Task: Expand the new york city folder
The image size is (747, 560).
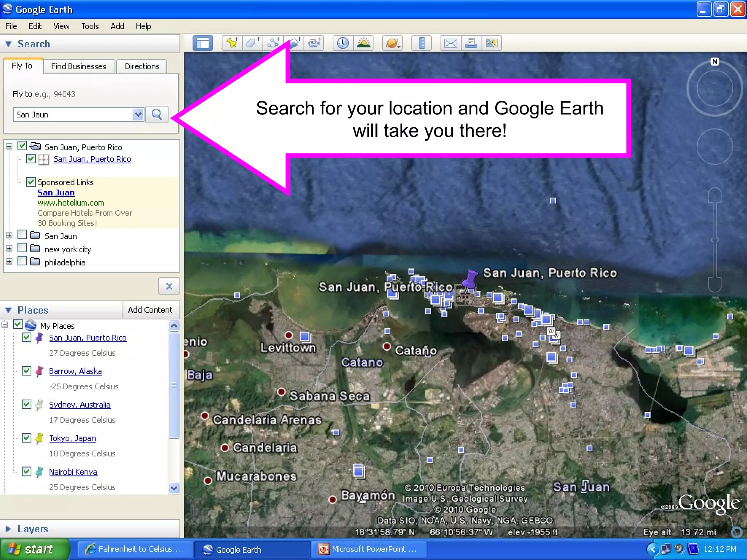Action: 9,249
